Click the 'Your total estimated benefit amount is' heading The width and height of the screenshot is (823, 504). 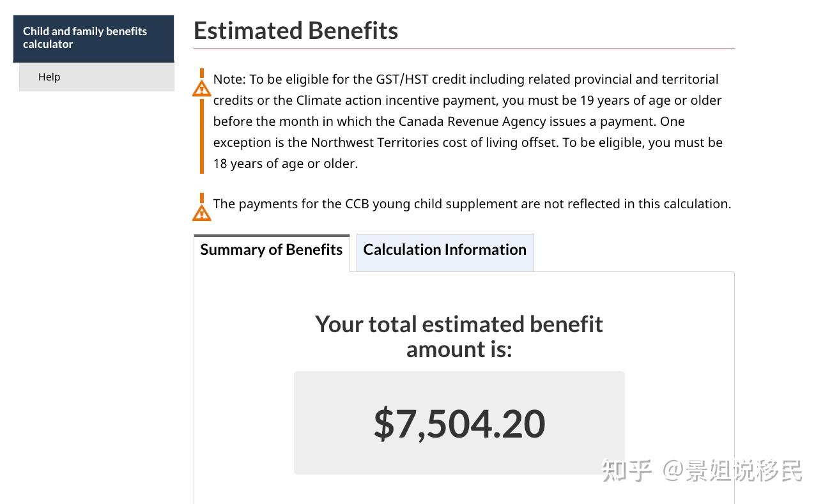(x=459, y=336)
